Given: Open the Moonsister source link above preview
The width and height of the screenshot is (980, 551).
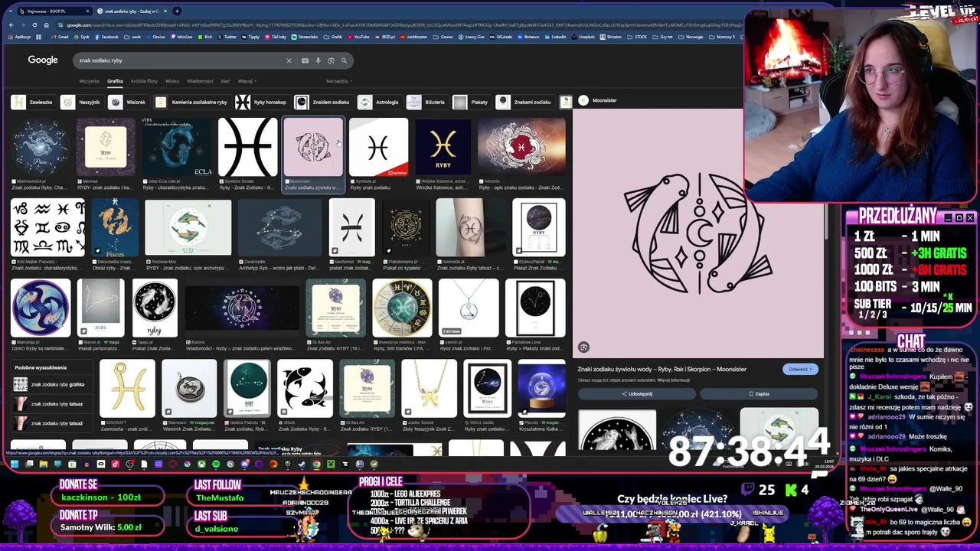Looking at the screenshot, I should pos(598,100).
